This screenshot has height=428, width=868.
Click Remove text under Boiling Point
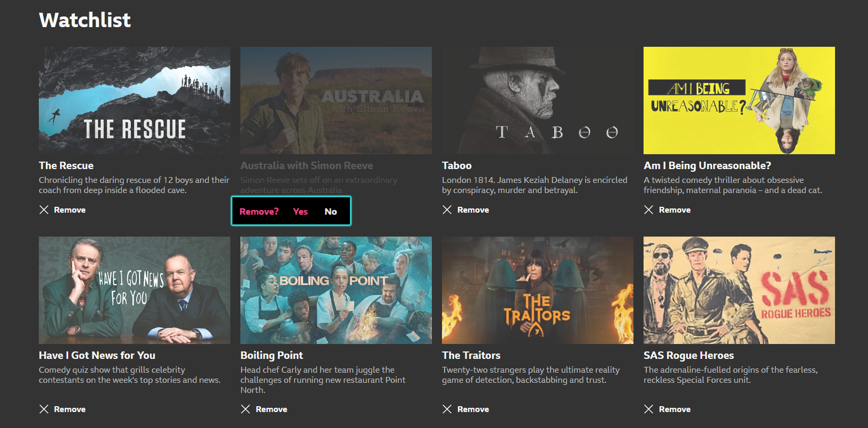pyautogui.click(x=272, y=409)
